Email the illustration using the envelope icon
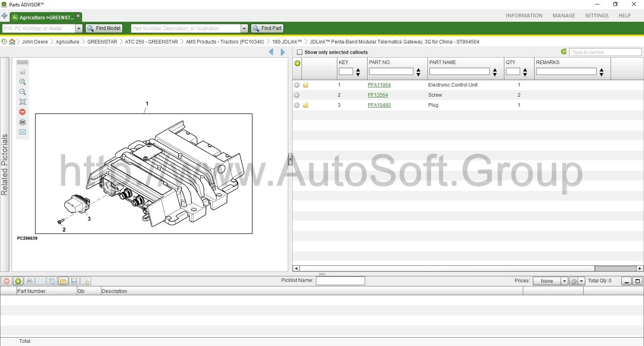This screenshot has height=346, width=644. [x=23, y=132]
